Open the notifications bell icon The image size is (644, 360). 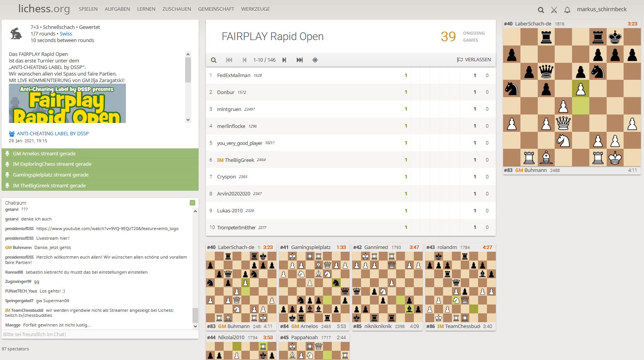coord(567,10)
